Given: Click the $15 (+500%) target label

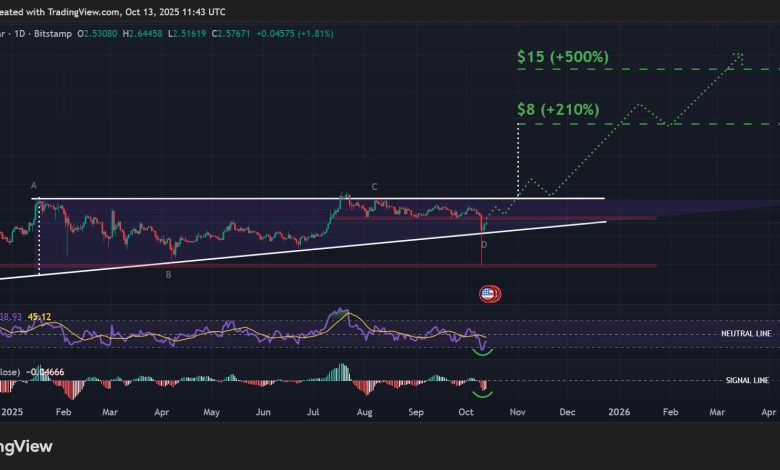Looking at the screenshot, I should (x=561, y=57).
